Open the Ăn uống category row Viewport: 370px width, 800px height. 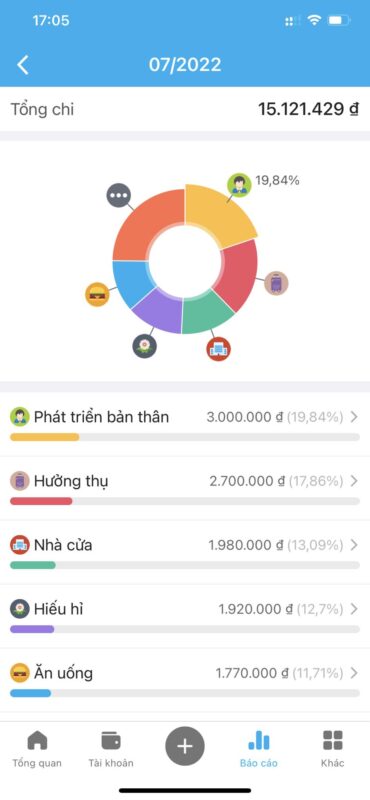(x=185, y=680)
